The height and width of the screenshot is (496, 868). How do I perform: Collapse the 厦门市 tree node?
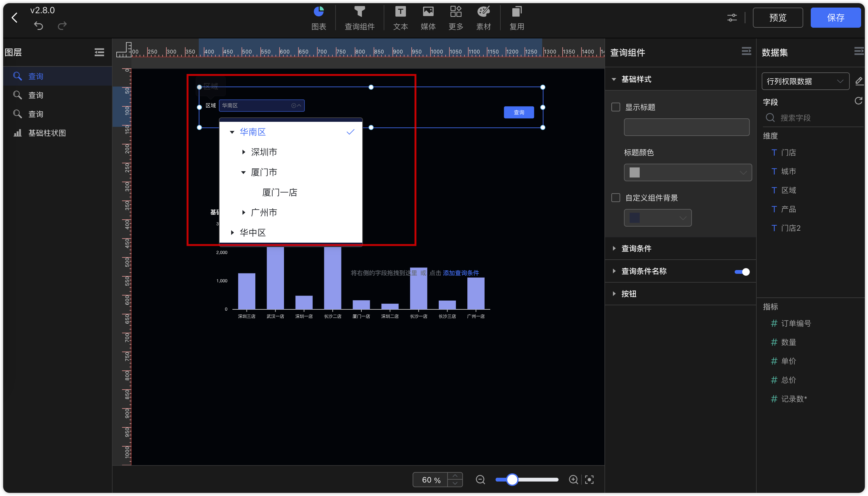coord(243,172)
